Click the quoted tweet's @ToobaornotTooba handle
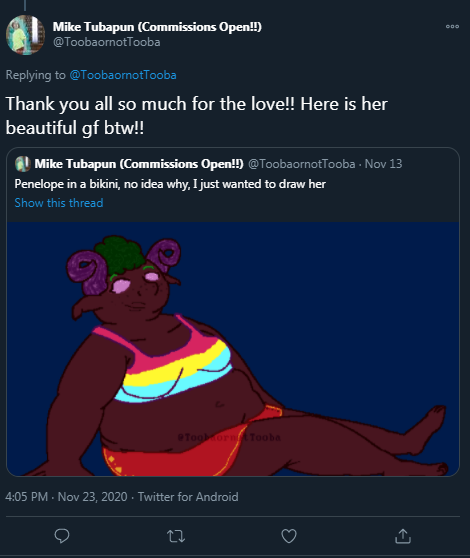This screenshot has height=558, width=470. (301, 164)
